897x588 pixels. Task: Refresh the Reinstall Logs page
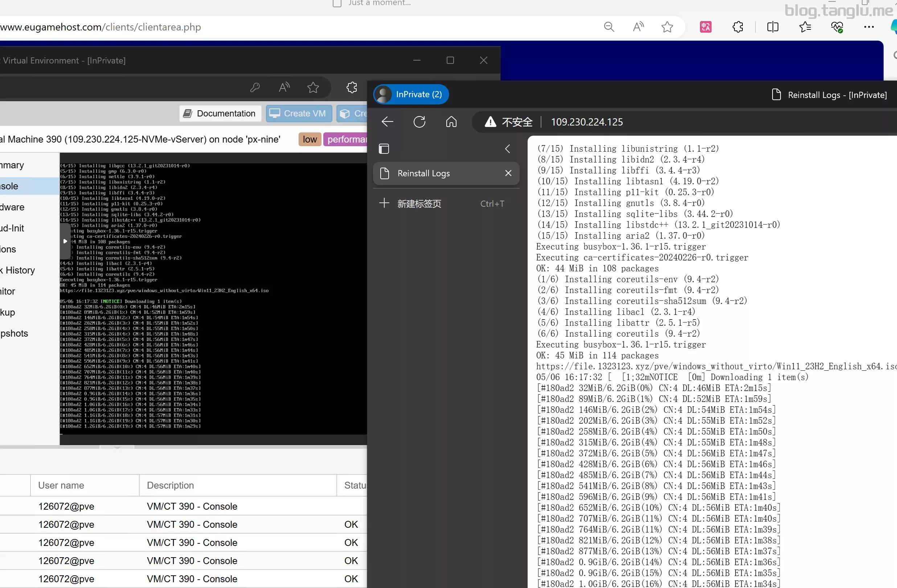click(x=419, y=122)
